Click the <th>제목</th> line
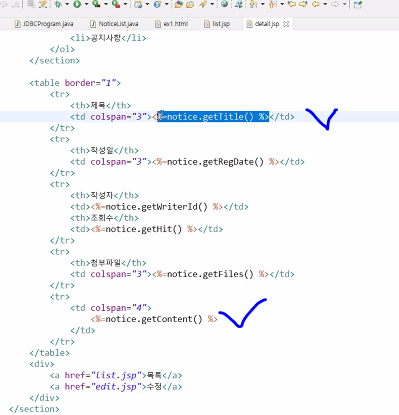Image resolution: width=399 pixels, height=415 pixels. pyautogui.click(x=100, y=105)
